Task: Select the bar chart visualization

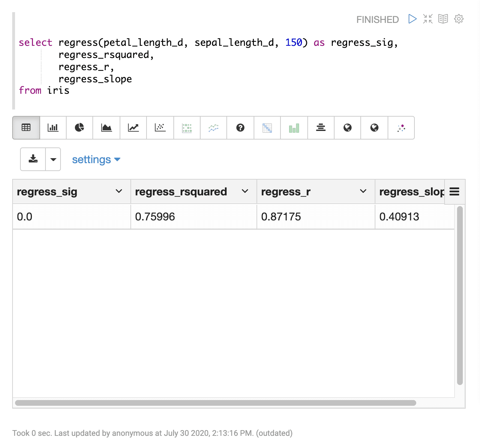Action: click(x=53, y=128)
